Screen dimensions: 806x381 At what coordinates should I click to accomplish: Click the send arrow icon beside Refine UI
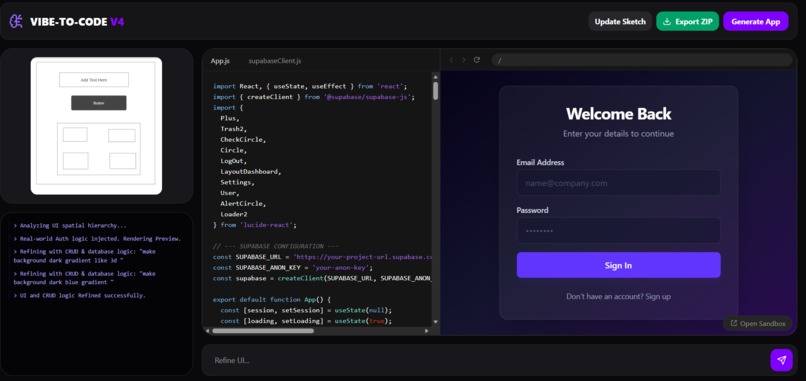[781, 360]
